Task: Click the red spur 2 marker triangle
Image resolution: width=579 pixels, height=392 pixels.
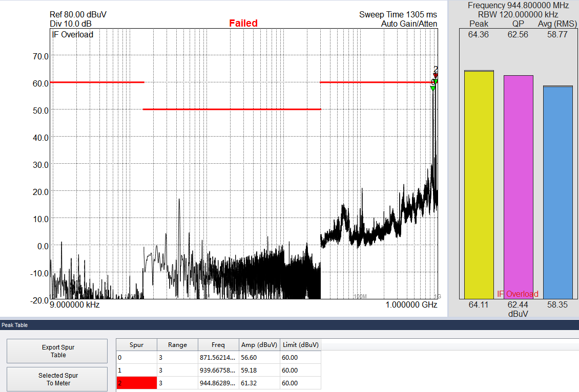Action: pos(436,76)
